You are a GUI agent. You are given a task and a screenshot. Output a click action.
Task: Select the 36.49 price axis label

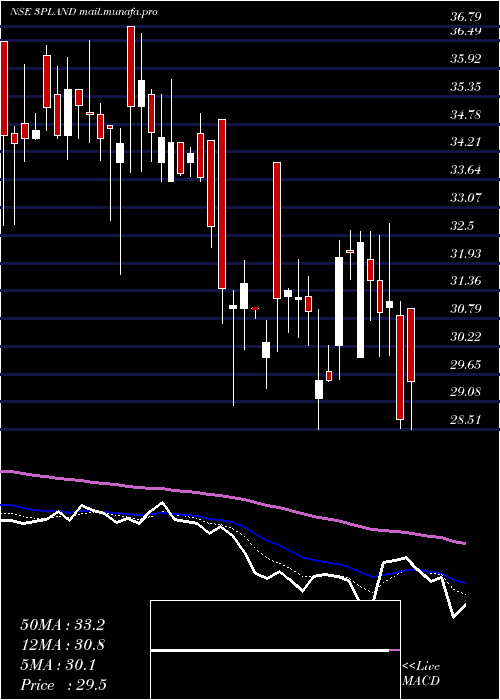click(466, 31)
